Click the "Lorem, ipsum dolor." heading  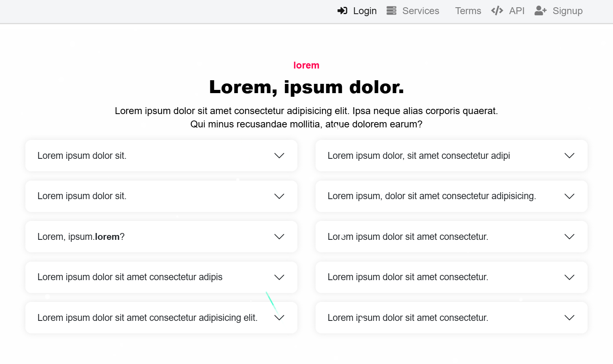pyautogui.click(x=306, y=87)
